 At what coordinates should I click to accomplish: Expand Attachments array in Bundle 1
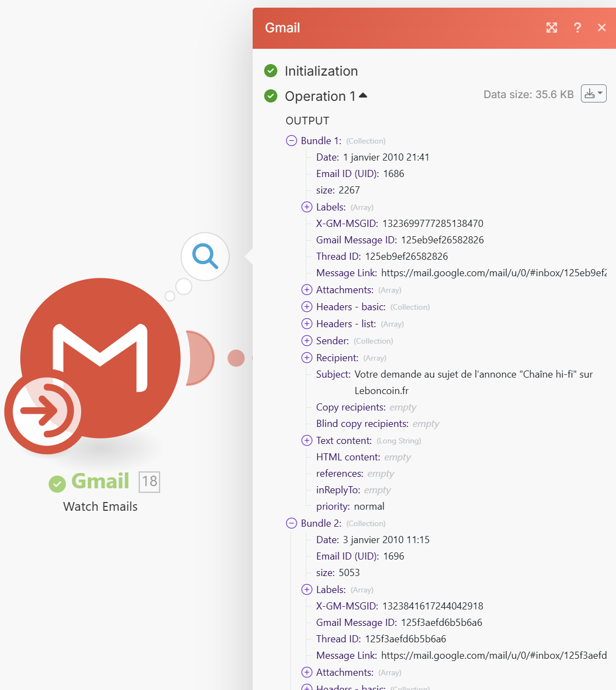pyautogui.click(x=307, y=290)
